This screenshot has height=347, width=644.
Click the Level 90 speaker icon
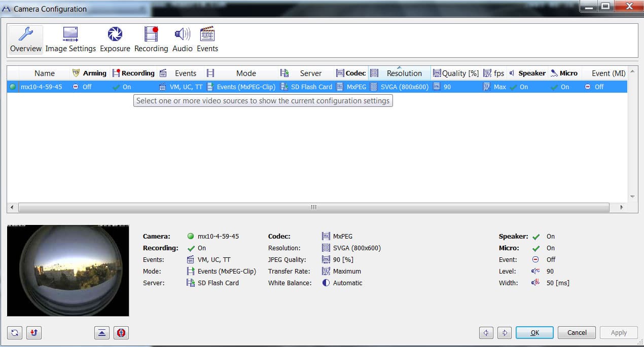535,271
